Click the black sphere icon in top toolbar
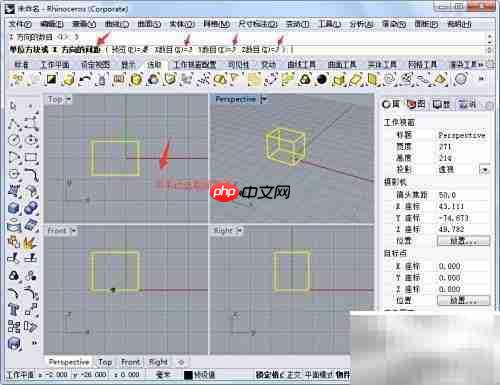This screenshot has height=385, width=500. click(321, 79)
